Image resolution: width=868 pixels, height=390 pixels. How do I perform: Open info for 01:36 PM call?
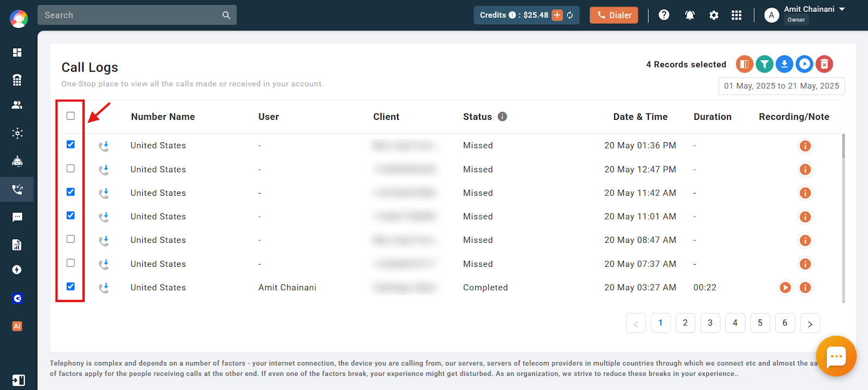coord(805,146)
